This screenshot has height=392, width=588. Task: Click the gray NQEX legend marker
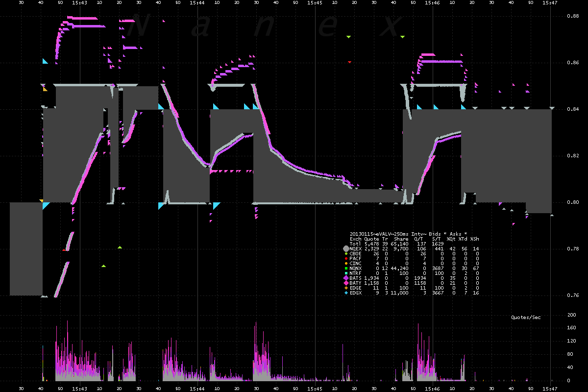click(346, 248)
